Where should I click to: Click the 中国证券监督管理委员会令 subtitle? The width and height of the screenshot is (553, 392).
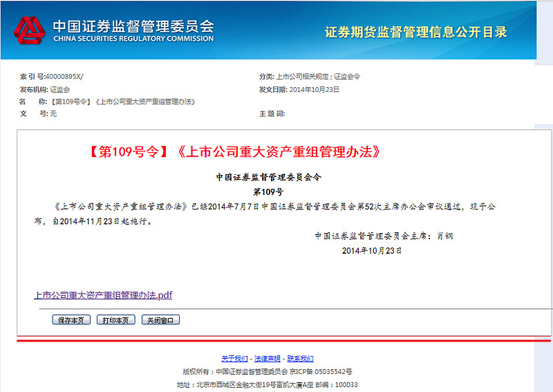click(269, 177)
